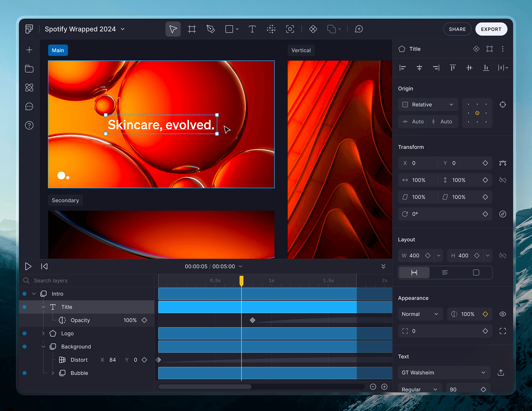Open the GT Walsheim font dropdown
Image resolution: width=532 pixels, height=411 pixels.
[444, 373]
